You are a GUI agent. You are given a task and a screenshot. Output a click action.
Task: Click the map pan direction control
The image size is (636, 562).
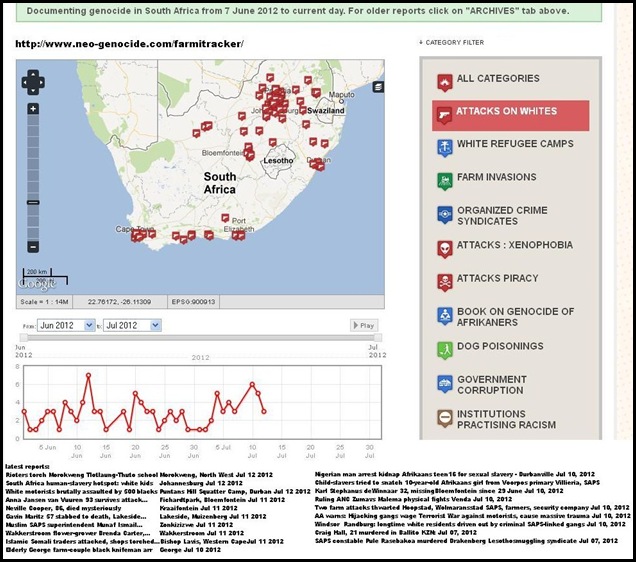pos(33,82)
